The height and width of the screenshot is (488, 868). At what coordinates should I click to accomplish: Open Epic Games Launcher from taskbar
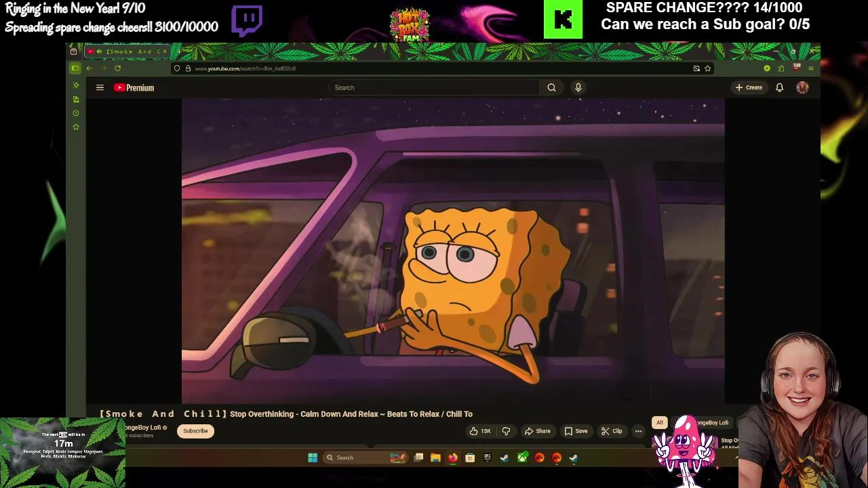[488, 457]
